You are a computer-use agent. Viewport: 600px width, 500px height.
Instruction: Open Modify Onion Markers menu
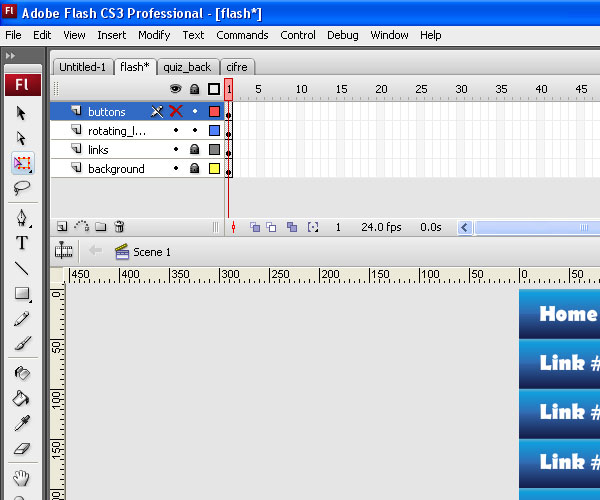tap(313, 227)
